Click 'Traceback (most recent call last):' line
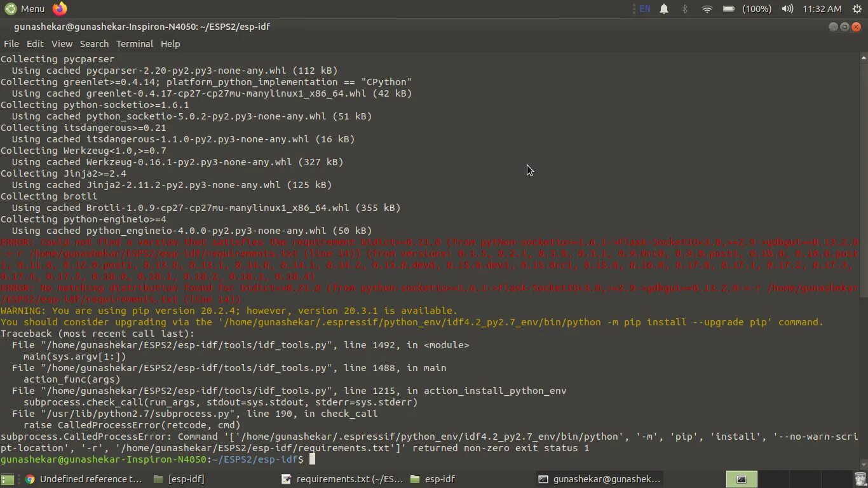 (x=98, y=334)
